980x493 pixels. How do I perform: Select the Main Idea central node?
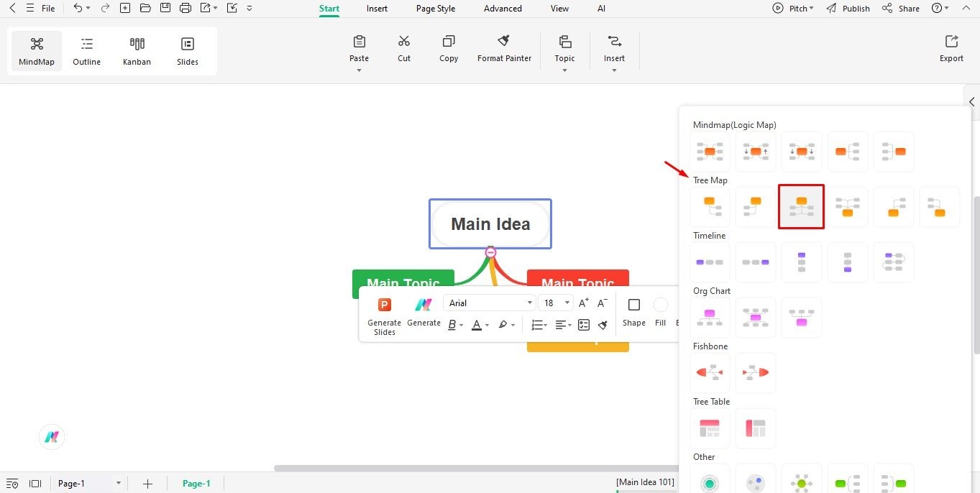click(x=490, y=224)
